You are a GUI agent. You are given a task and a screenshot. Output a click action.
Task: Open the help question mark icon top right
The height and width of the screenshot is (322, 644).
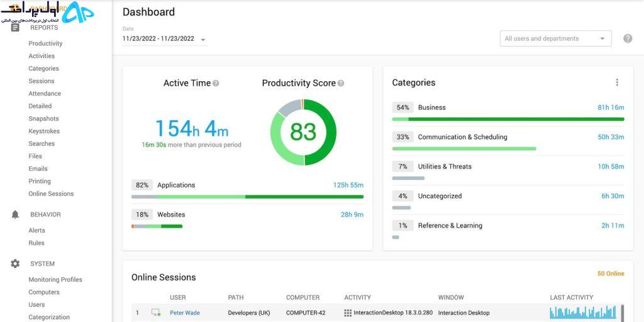[x=628, y=38]
